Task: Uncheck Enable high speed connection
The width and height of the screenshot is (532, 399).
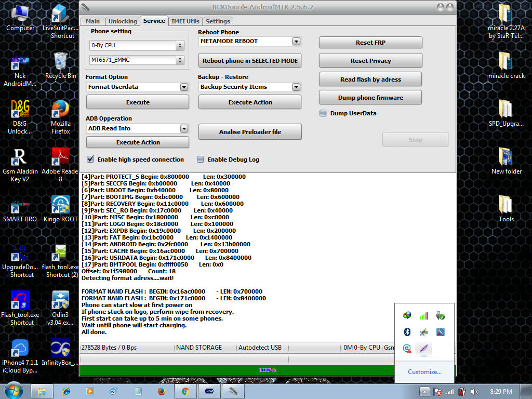Action: coord(90,159)
